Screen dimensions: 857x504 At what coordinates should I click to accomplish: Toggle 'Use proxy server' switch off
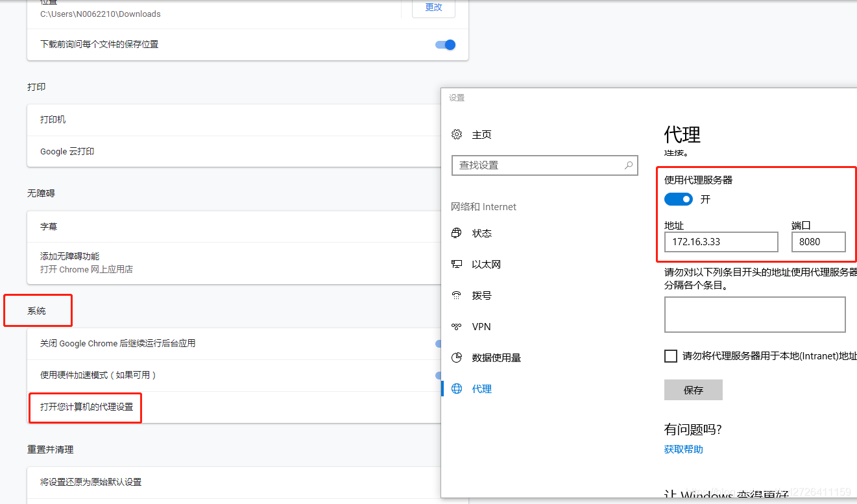point(679,199)
